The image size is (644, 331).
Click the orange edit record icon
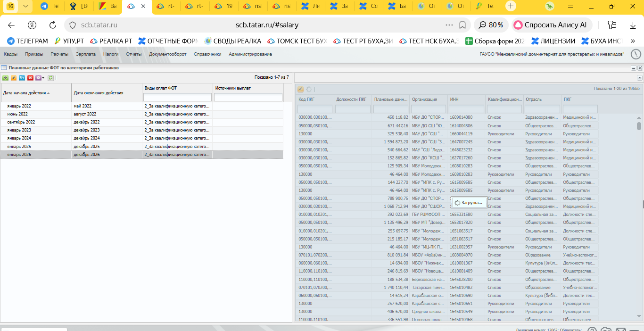tap(14, 78)
